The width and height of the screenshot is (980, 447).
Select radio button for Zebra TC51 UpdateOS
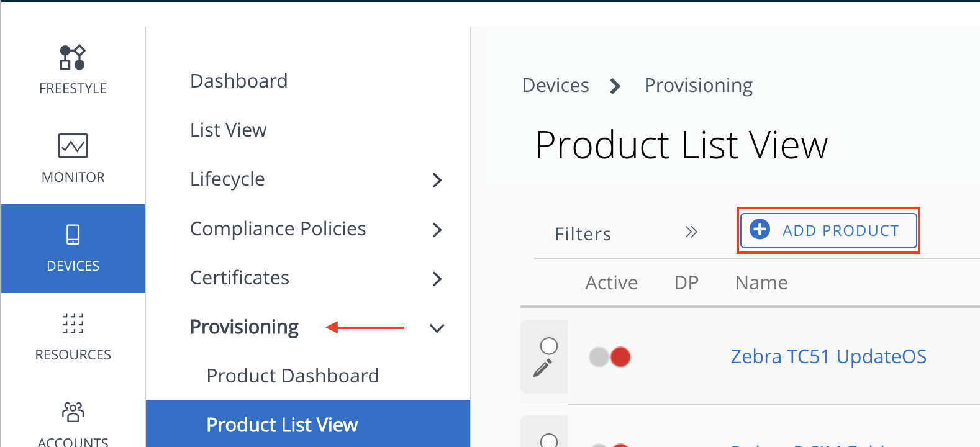tap(548, 346)
